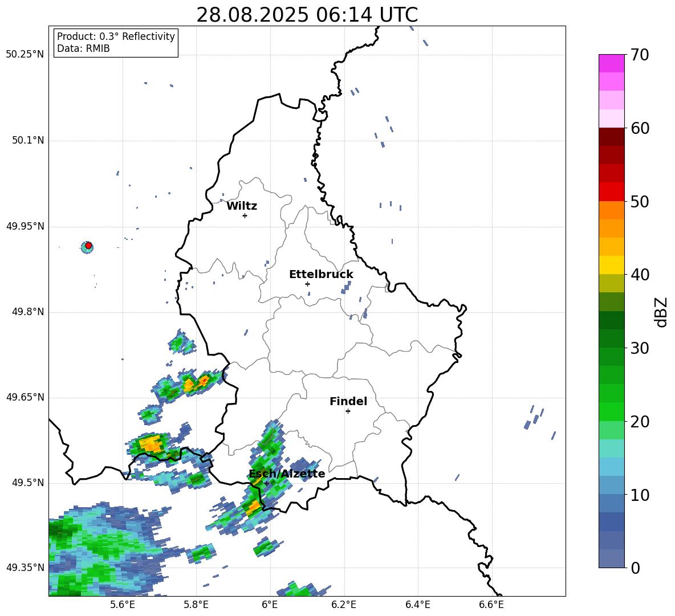Click the colorbar value 60
This screenshot has height=616, width=675.
click(640, 128)
